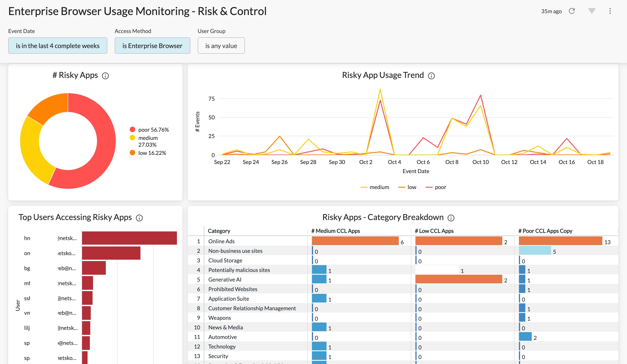Click the Online Ads category row

221,241
